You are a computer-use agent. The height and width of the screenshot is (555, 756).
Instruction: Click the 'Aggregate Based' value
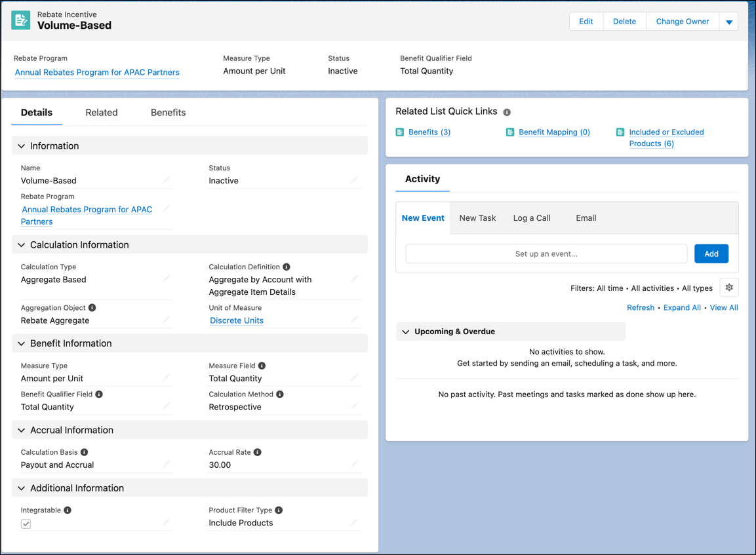(54, 279)
